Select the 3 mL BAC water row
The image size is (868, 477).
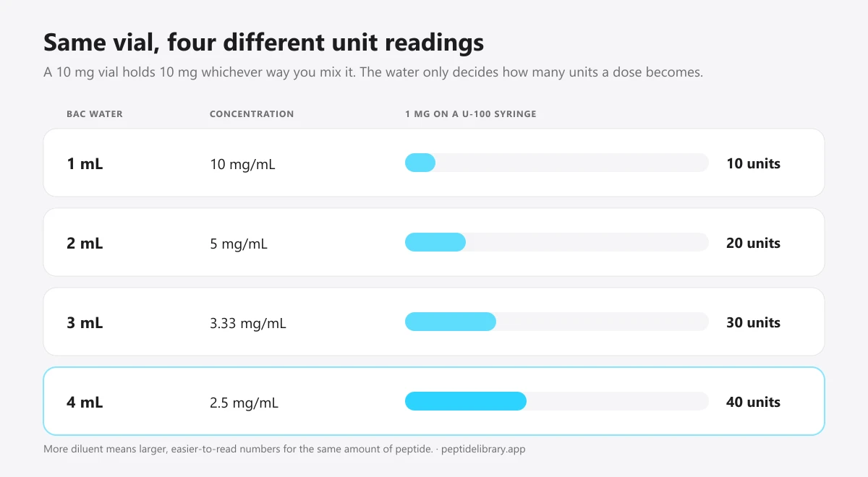[434, 322]
